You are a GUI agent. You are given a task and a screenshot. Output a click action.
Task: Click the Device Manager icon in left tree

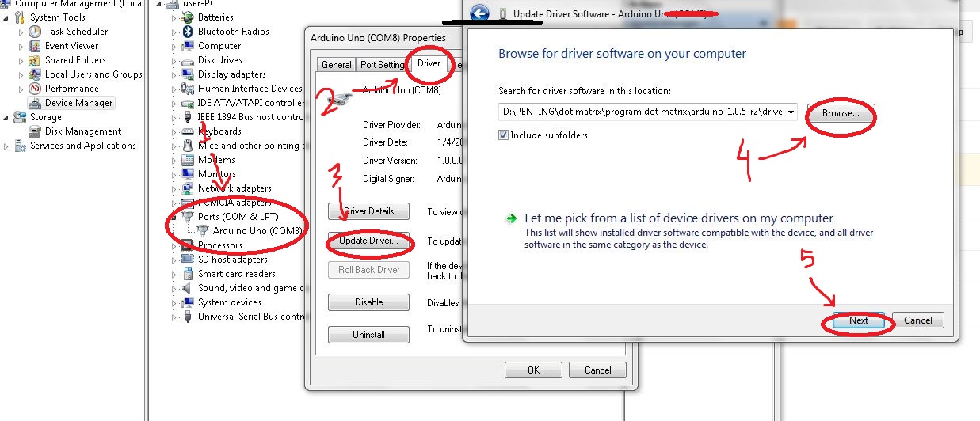(x=35, y=103)
